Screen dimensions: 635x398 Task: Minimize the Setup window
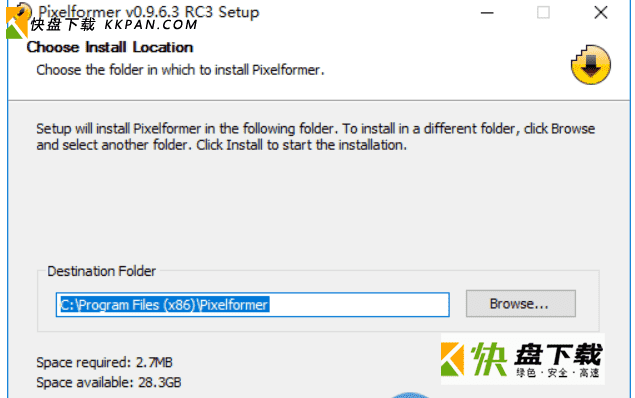click(x=487, y=13)
